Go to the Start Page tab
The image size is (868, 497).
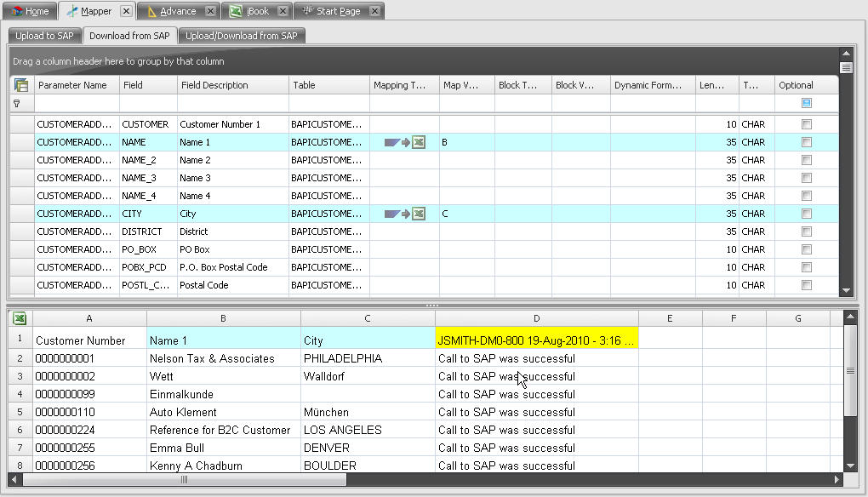[338, 11]
